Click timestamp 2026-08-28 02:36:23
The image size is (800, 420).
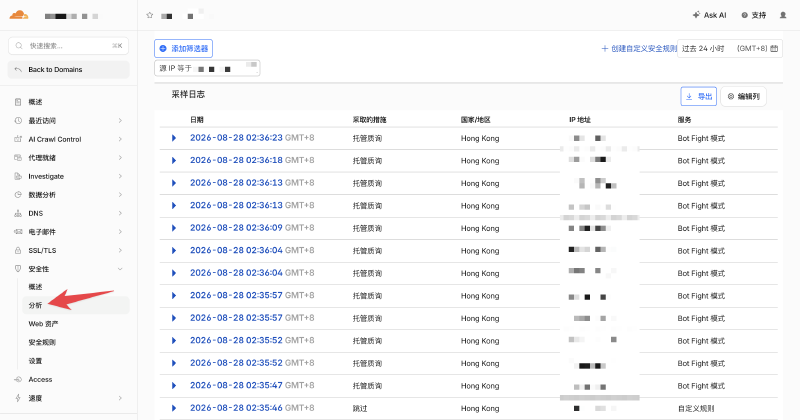coord(236,138)
